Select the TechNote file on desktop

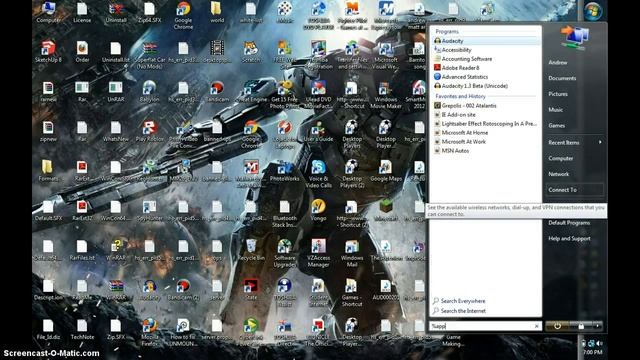point(82,329)
